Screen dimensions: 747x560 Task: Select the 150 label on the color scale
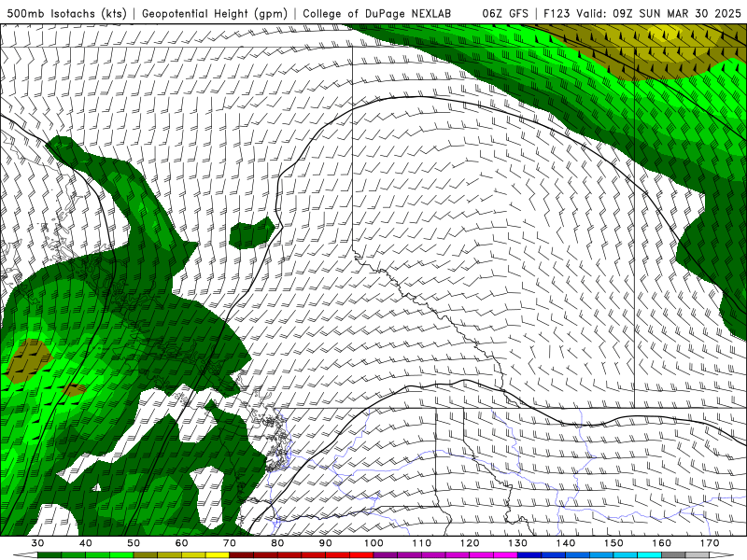(x=613, y=543)
